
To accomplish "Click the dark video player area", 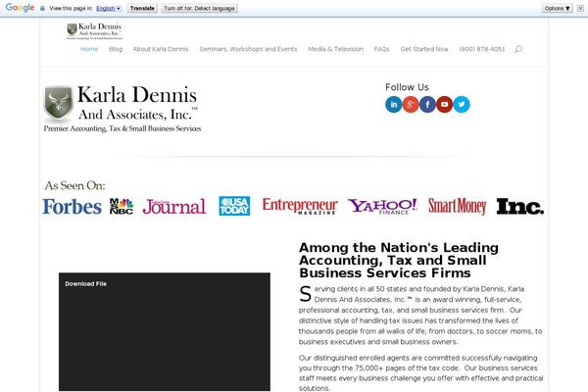I will (165, 332).
